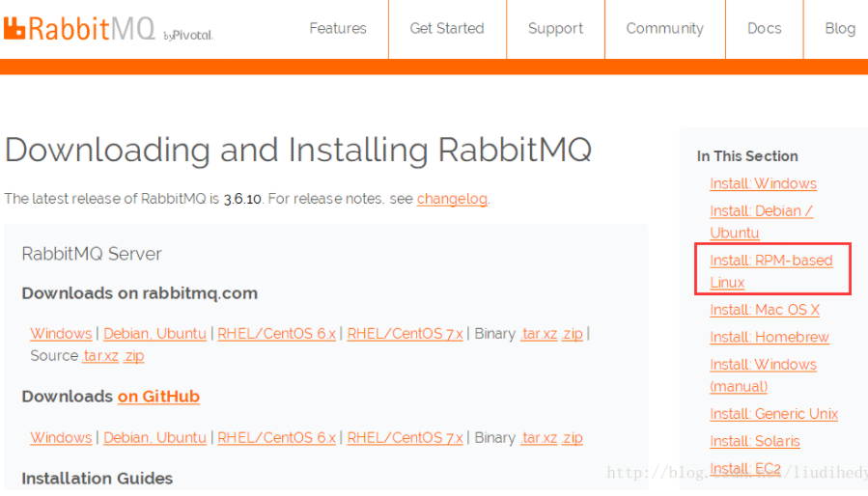The image size is (868, 496).
Task: Open the Get Started menu item
Action: click(446, 29)
